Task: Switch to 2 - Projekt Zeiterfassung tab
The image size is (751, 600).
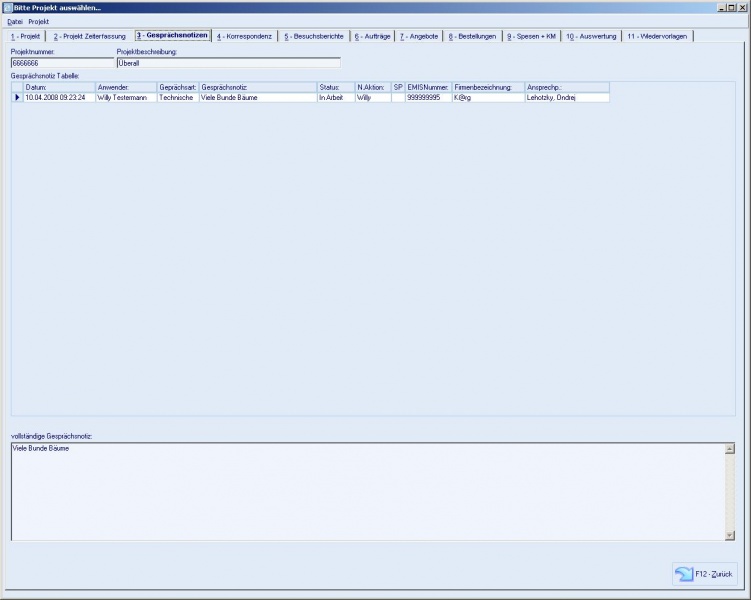Action: [x=90, y=36]
